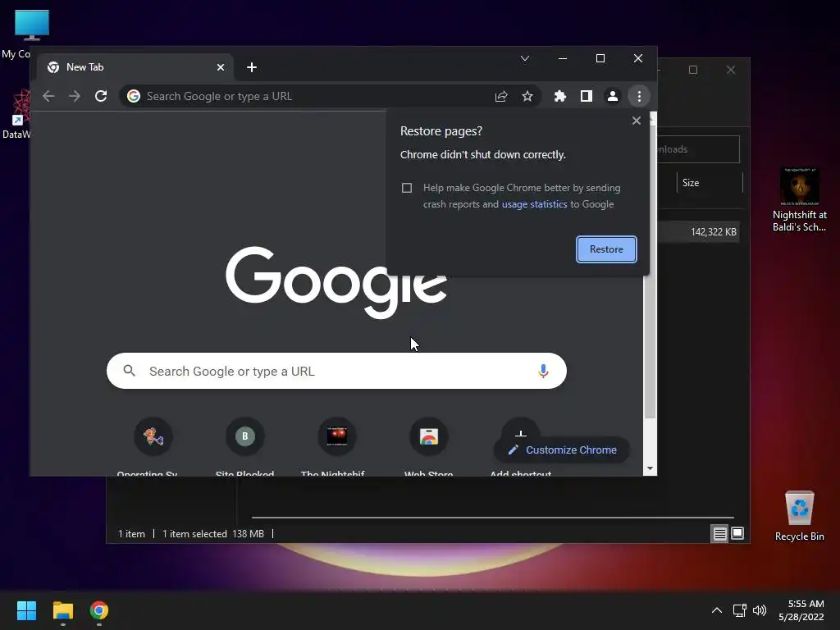This screenshot has width=840, height=630.
Task: Open File Explorer from the taskbar
Action: [x=62, y=610]
